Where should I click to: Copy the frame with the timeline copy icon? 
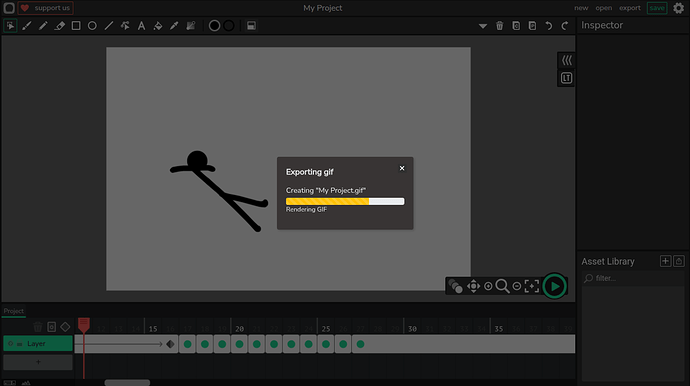[x=51, y=327]
